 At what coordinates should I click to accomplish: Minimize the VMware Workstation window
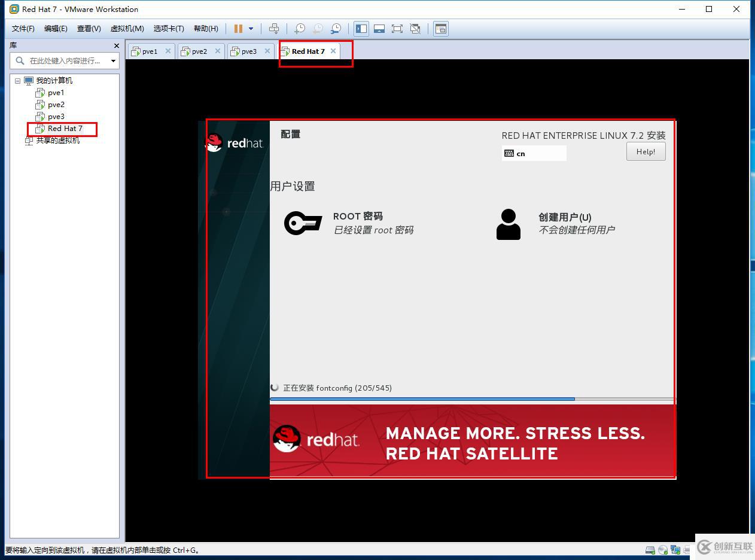[x=681, y=9]
